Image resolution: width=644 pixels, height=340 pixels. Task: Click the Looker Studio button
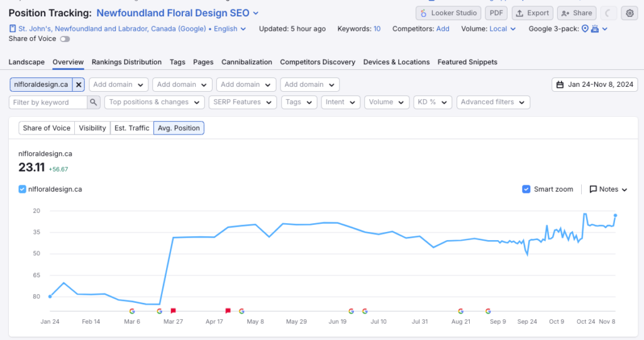[448, 13]
